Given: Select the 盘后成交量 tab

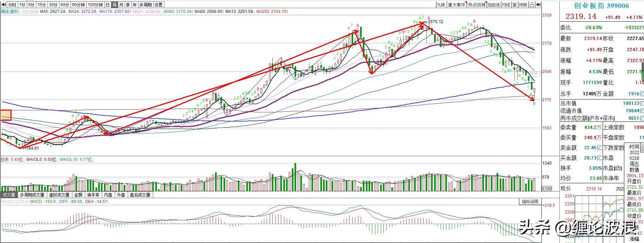Looking at the screenshot, I should pos(140,195).
